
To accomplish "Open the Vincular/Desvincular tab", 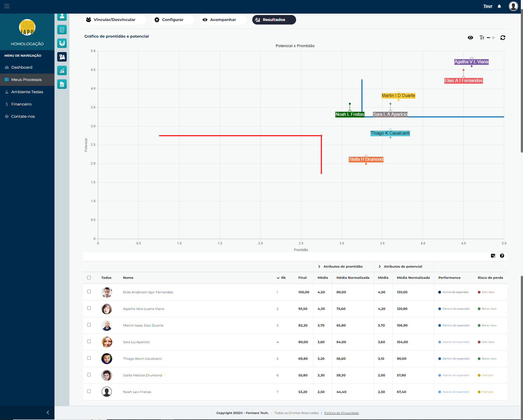I will tap(114, 20).
